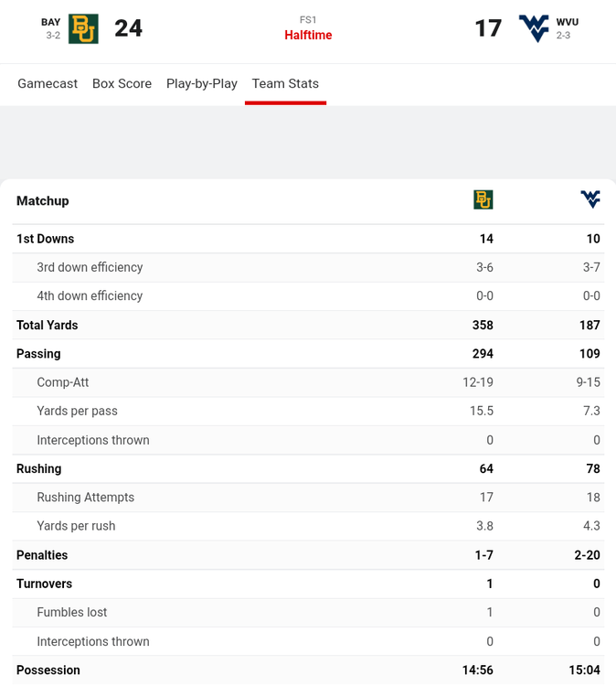Click the Turnovers row label

(x=44, y=584)
